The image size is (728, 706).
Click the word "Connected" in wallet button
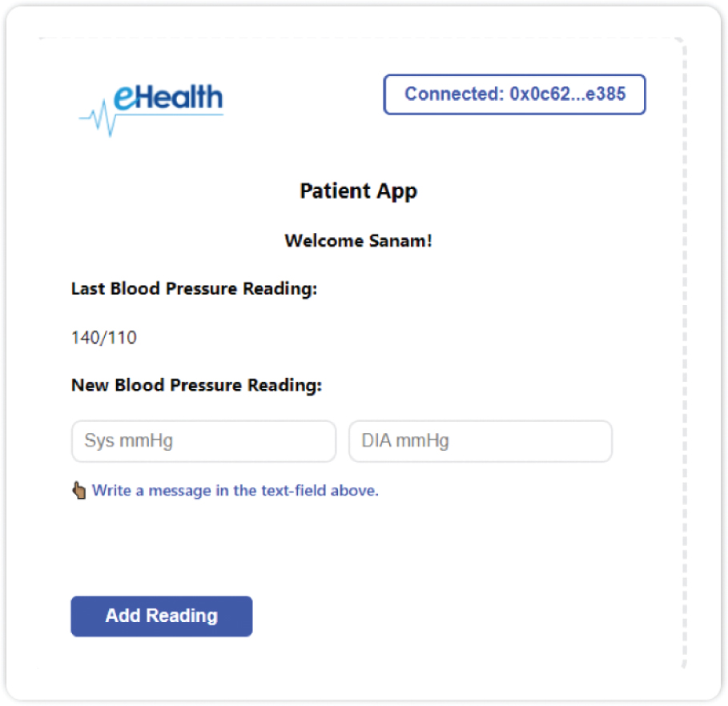point(452,94)
